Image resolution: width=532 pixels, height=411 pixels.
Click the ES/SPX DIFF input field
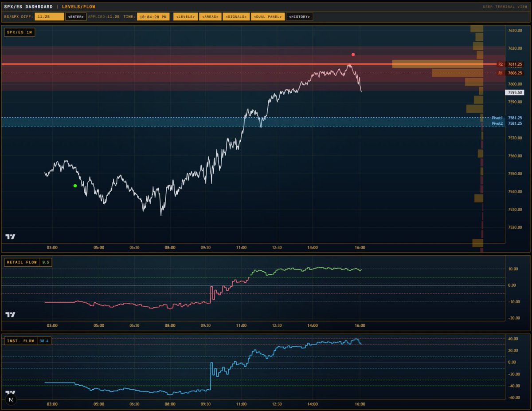[x=49, y=16]
